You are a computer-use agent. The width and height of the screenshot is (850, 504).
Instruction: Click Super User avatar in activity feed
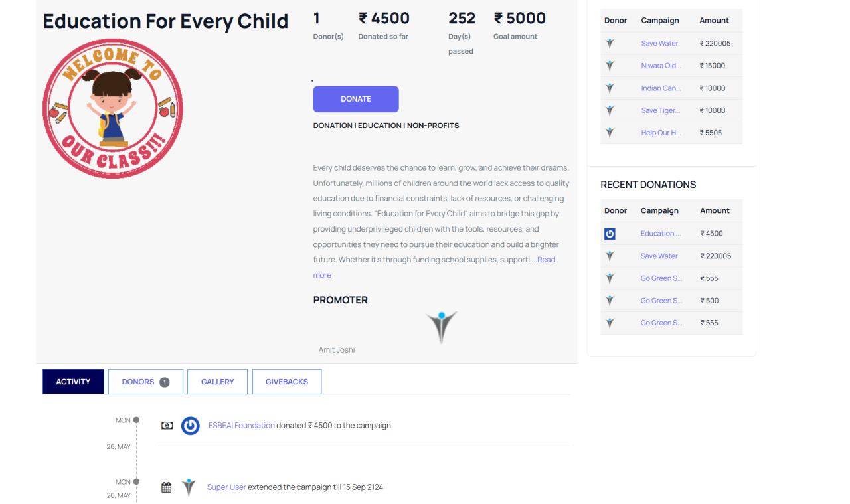click(189, 487)
